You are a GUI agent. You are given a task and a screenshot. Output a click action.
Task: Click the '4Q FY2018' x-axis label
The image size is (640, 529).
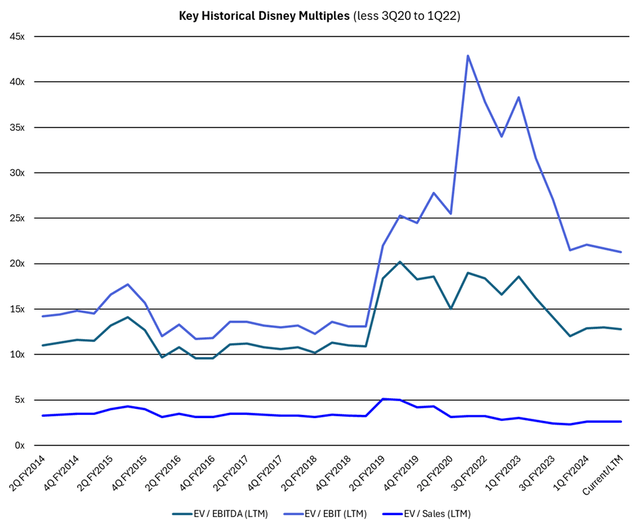point(333,473)
